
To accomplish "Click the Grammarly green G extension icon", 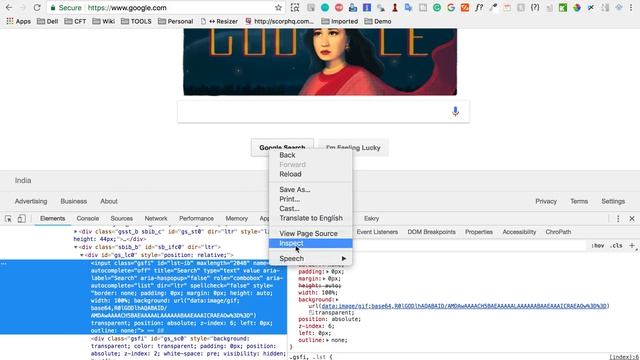I will click(x=437, y=7).
